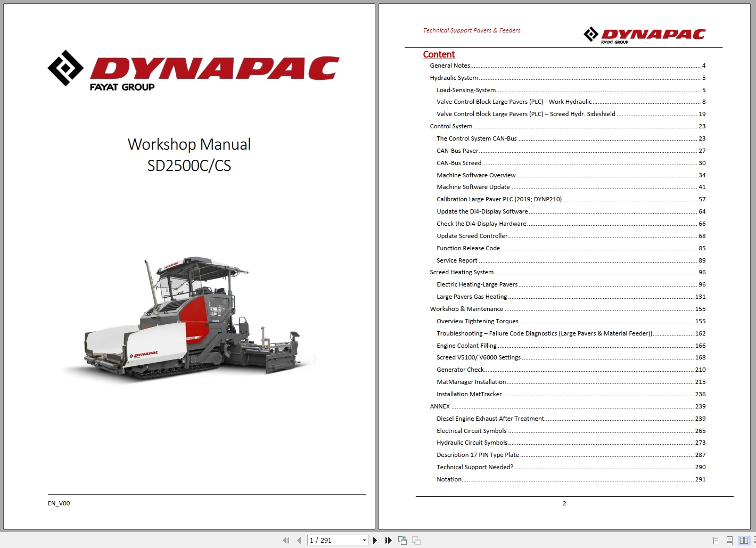Toggle the two-page facing layout
The width and height of the screenshot is (756, 548).
coord(744,540)
